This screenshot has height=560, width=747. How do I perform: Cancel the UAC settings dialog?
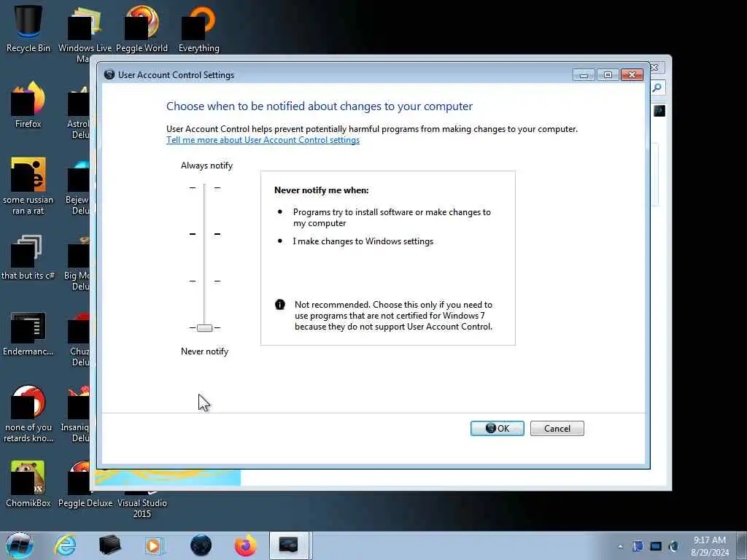click(x=557, y=428)
